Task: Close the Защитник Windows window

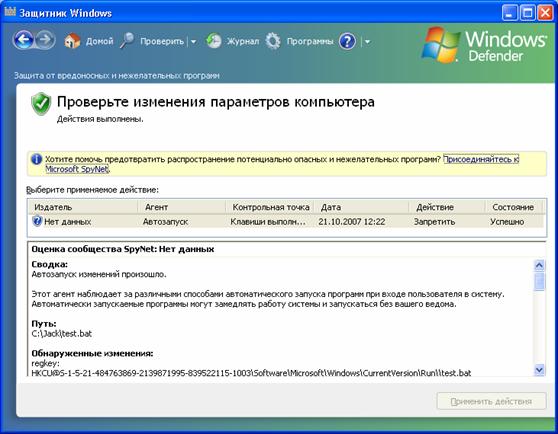Action: (x=545, y=14)
